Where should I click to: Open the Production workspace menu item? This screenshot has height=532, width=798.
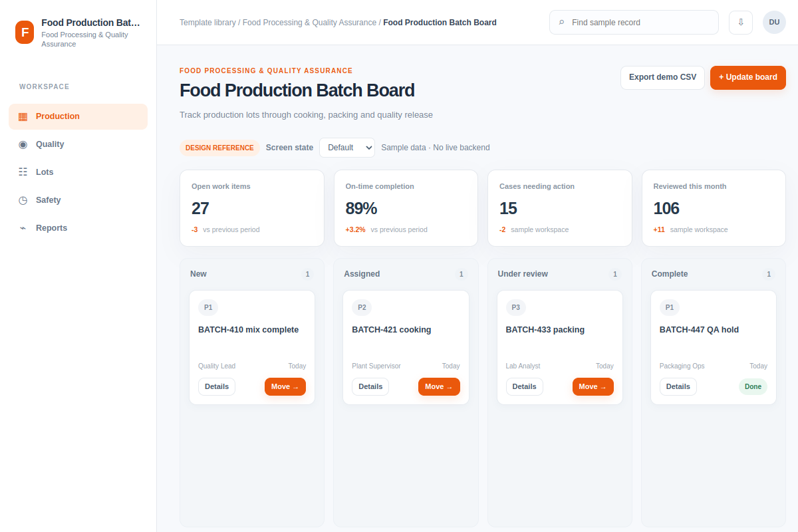pyautogui.click(x=78, y=116)
